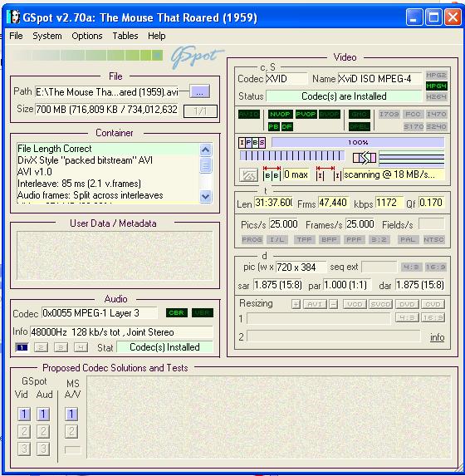This screenshot has height=476, width=465.
Task: Click the S170 colorimetry indicator
Action: click(x=413, y=126)
